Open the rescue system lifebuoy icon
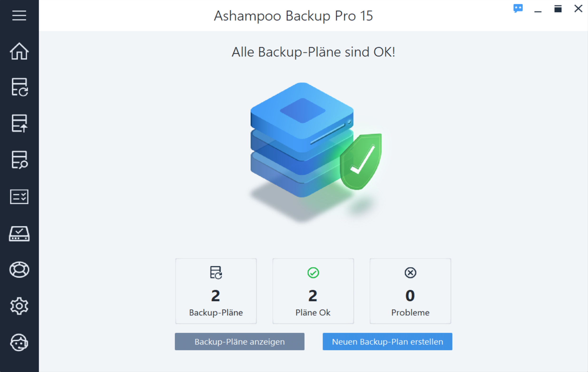Screen dimensions: 588x372 click(19, 270)
